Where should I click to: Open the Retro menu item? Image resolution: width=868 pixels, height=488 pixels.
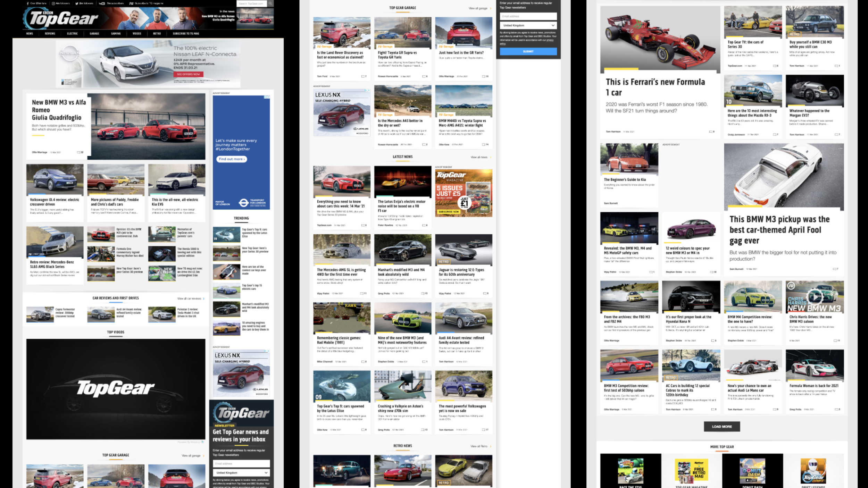(x=157, y=34)
